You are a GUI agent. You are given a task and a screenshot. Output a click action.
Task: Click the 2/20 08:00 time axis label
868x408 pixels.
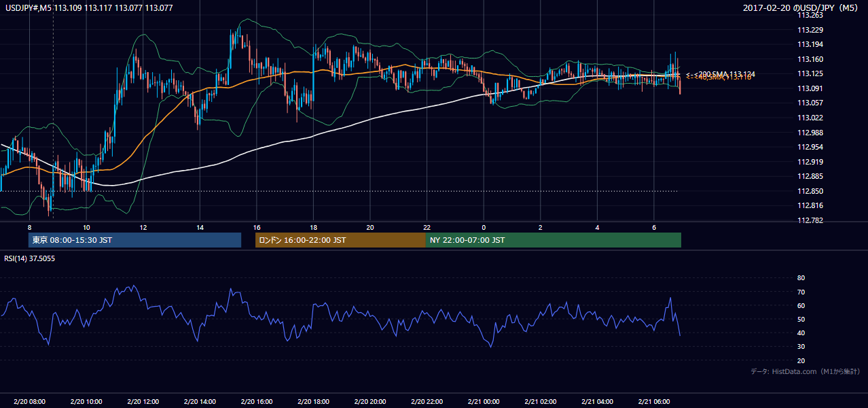point(29,402)
